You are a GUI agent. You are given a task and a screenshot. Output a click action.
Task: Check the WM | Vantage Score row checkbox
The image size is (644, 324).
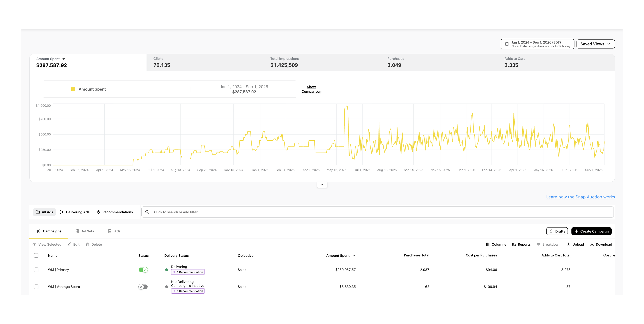[x=36, y=287]
